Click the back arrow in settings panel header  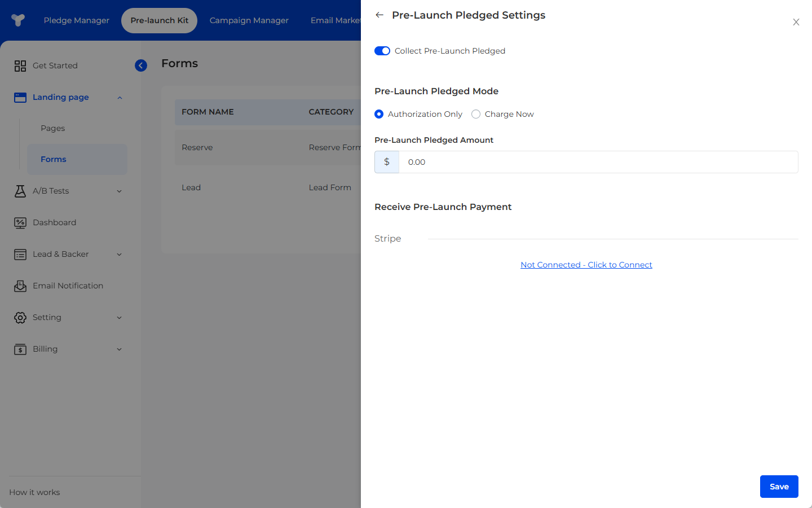click(379, 15)
